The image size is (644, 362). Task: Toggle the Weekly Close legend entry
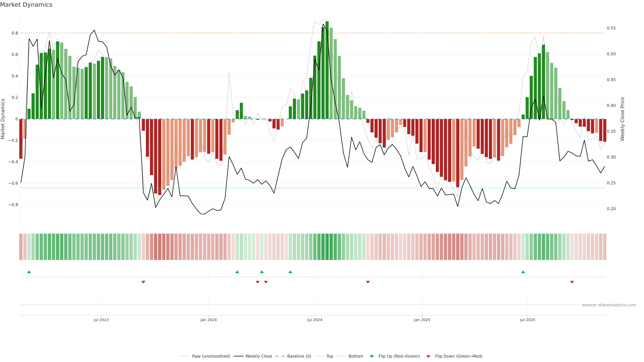pyautogui.click(x=258, y=356)
